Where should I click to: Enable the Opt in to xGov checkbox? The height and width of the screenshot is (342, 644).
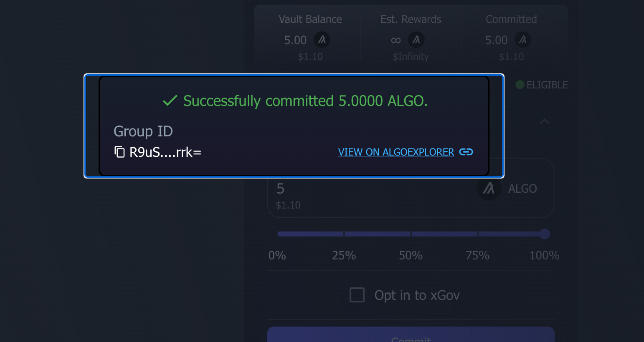(357, 295)
